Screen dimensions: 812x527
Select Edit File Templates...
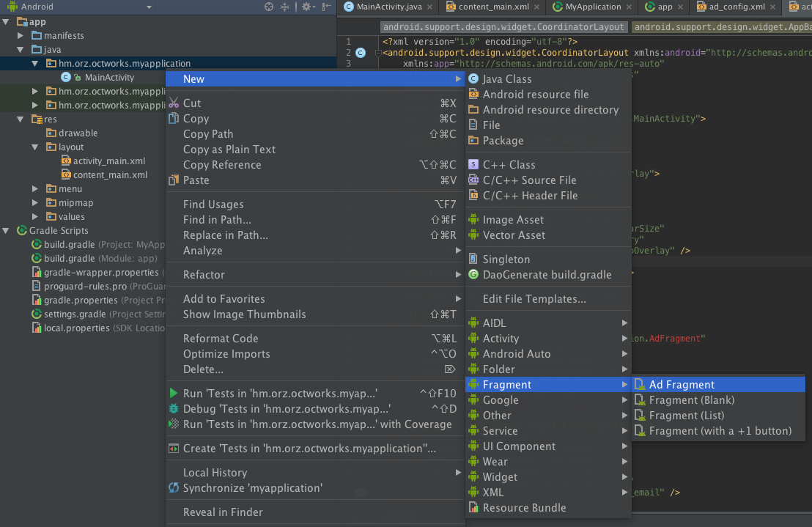pyautogui.click(x=548, y=299)
